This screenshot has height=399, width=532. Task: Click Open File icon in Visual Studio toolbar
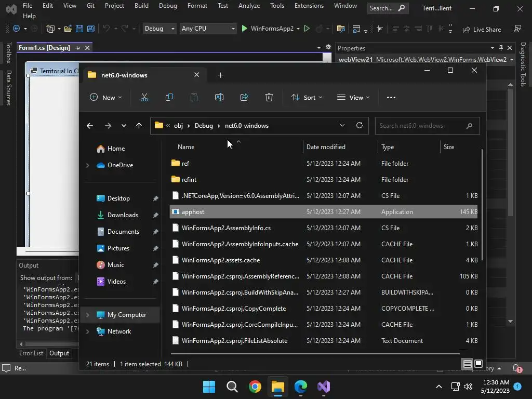[68, 29]
